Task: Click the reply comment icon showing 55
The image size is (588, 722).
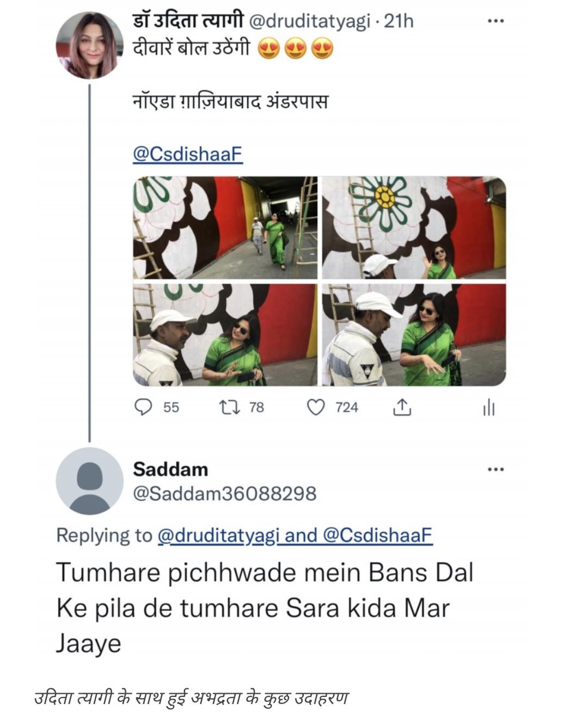Action: click(x=143, y=407)
